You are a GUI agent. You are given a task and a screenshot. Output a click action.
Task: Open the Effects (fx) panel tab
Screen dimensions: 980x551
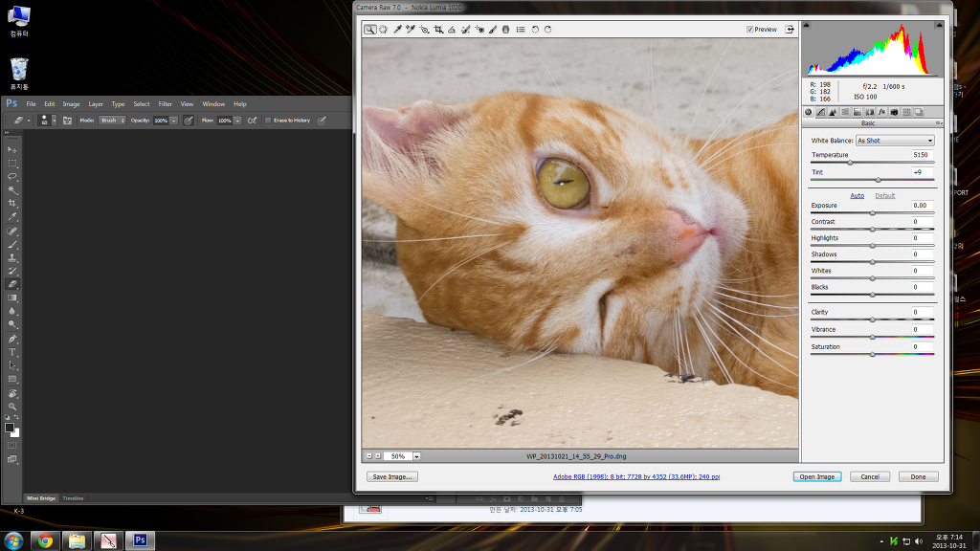(881, 112)
